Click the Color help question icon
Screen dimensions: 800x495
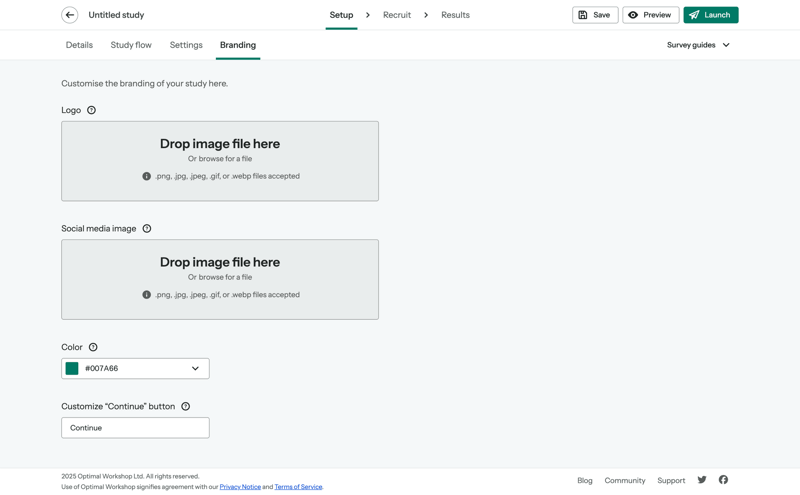tap(93, 347)
